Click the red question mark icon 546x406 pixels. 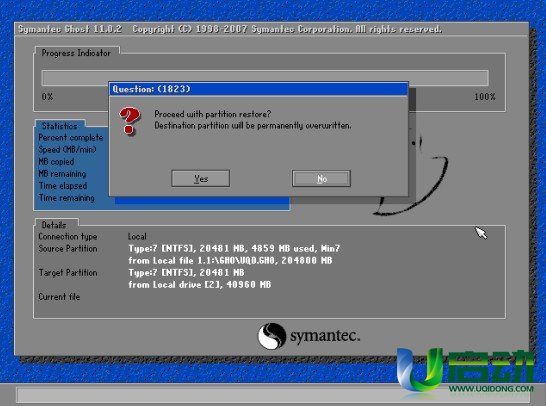tap(130, 120)
